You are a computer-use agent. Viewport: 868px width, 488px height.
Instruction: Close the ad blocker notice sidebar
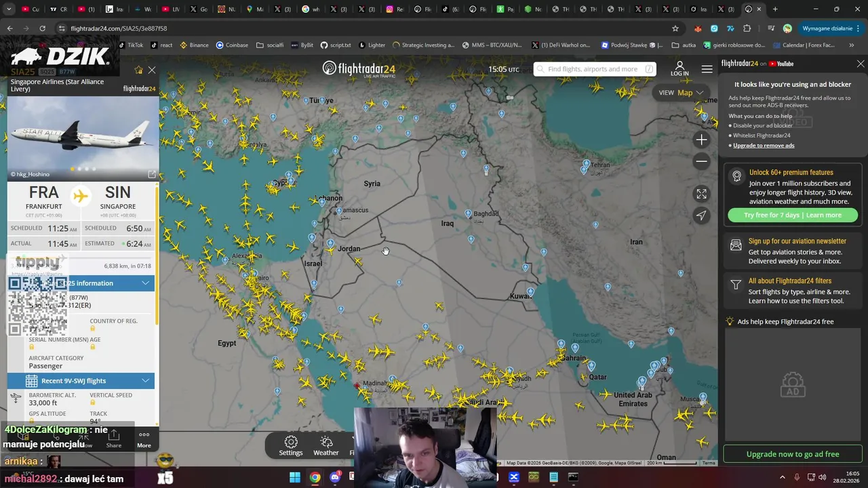tap(861, 64)
